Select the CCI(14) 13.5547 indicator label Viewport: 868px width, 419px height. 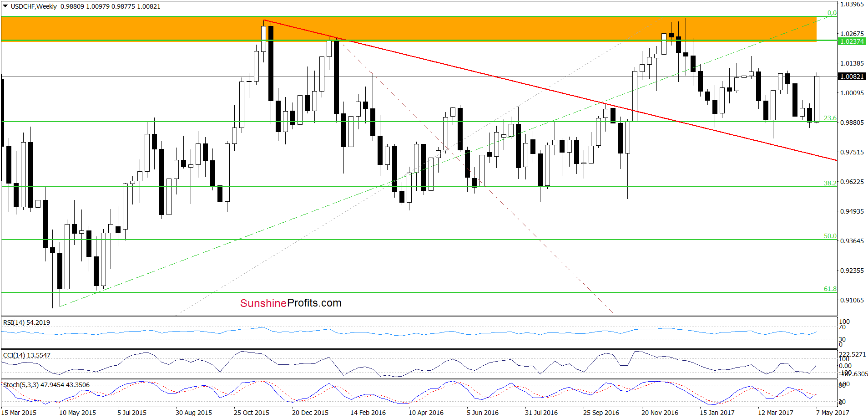tap(27, 355)
